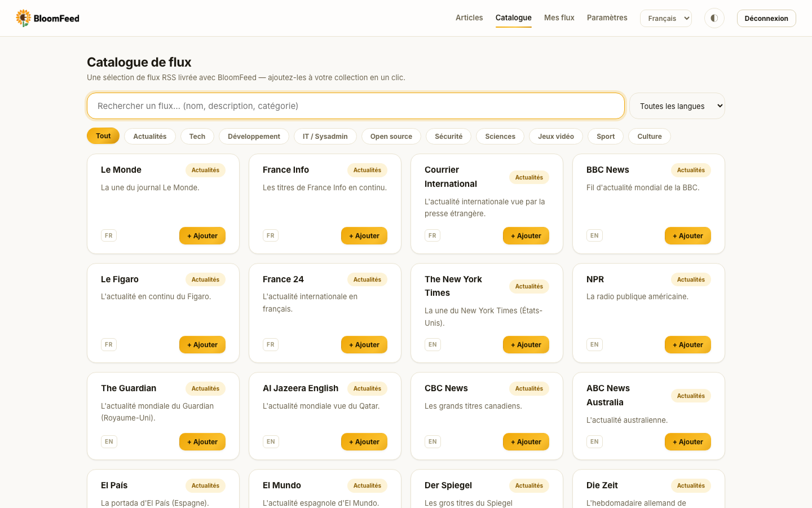
Task: Open Paramètres in the top navigation
Action: click(607, 17)
